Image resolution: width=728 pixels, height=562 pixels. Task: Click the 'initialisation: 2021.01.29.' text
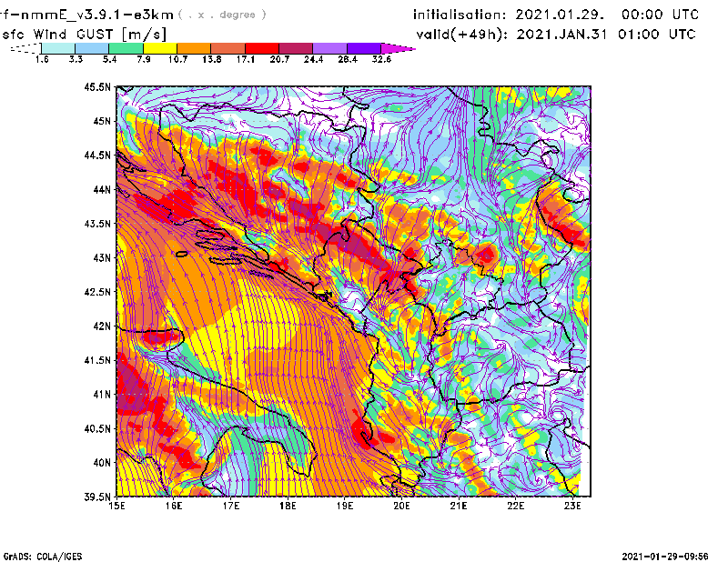(509, 15)
